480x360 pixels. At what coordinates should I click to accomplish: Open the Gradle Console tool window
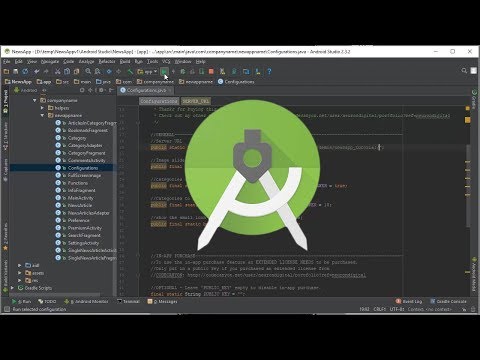coord(448,301)
